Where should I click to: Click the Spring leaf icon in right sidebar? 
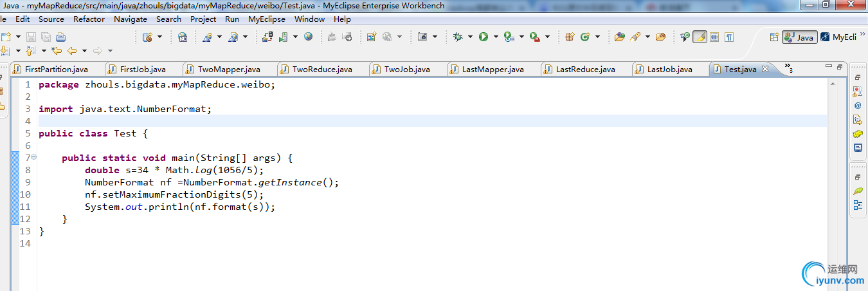tap(857, 191)
